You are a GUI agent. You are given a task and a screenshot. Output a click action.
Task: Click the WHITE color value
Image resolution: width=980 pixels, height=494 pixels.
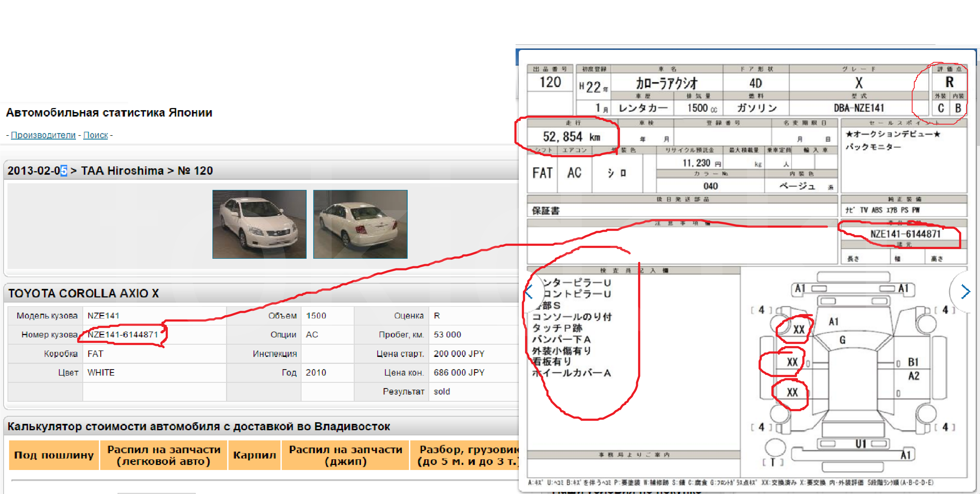click(x=101, y=373)
